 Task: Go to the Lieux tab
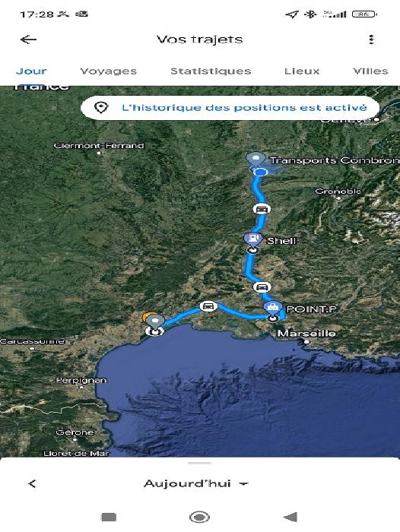302,71
